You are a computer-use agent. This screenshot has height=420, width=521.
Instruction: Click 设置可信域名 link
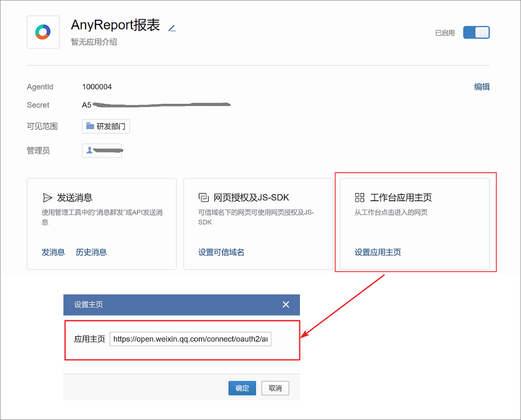click(x=221, y=252)
